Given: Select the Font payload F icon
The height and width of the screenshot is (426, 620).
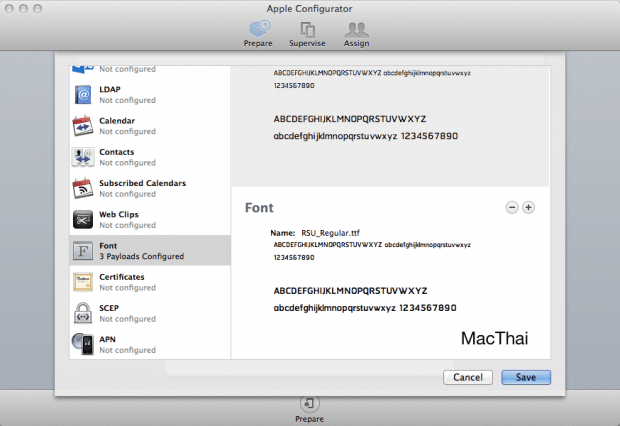Looking at the screenshot, I should 83,251.
